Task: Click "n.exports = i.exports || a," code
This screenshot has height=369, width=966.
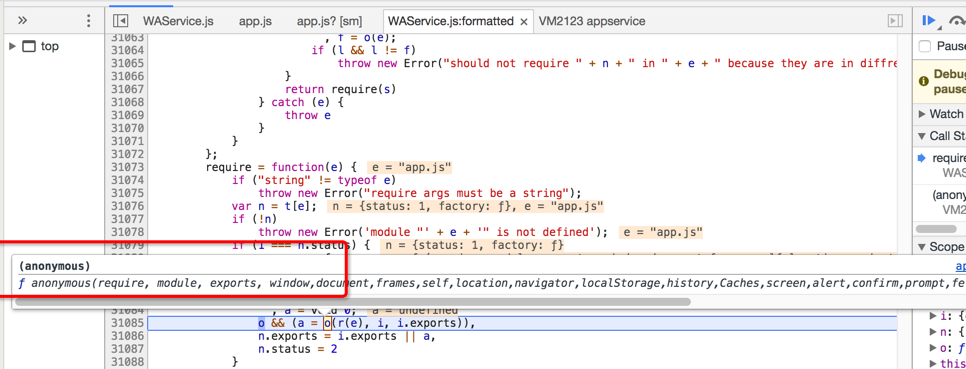Action: click(347, 336)
